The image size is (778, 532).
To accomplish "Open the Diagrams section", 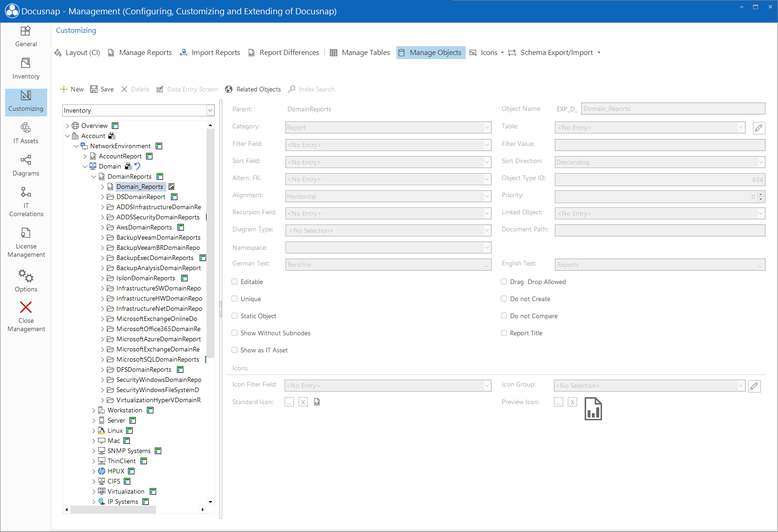I will click(26, 166).
